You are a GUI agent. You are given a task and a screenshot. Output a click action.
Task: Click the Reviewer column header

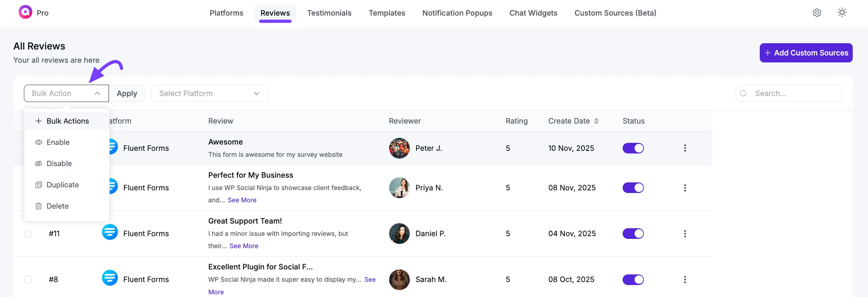(404, 121)
